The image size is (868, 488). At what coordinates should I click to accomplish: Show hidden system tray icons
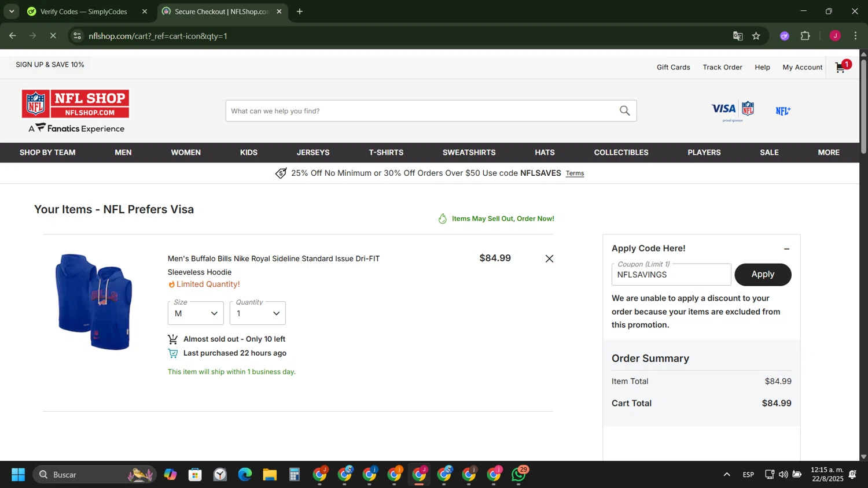click(x=726, y=475)
